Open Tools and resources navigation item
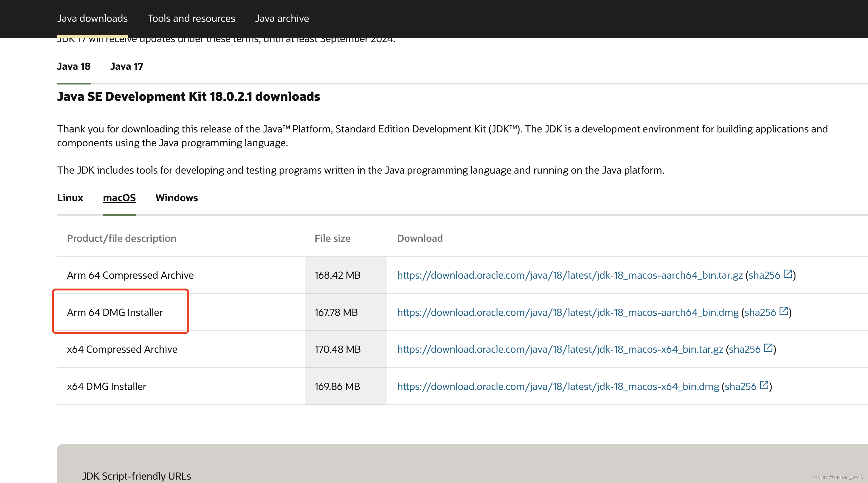The image size is (868, 483). tap(191, 18)
